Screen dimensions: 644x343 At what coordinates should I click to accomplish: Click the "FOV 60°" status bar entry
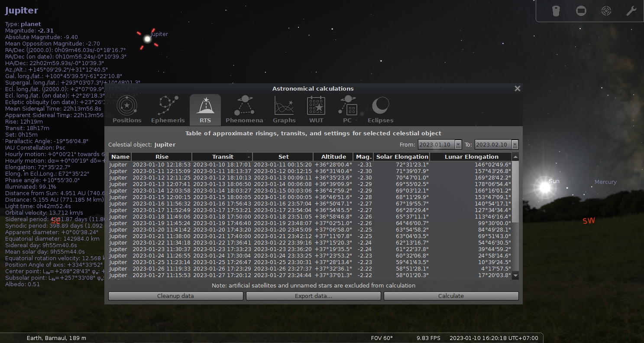pos(382,338)
